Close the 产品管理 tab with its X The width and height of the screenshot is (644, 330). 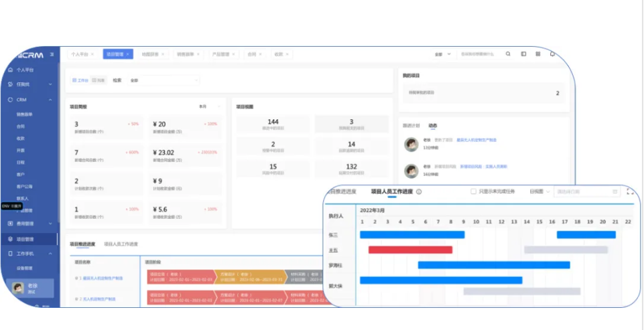coord(234,54)
